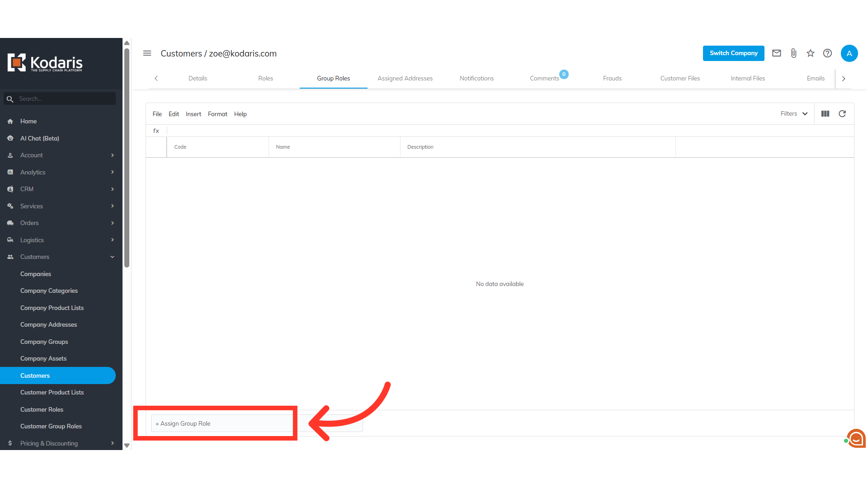This screenshot has width=868, height=488.
Task: Expand the Analytics sidebar menu
Action: [x=61, y=172]
